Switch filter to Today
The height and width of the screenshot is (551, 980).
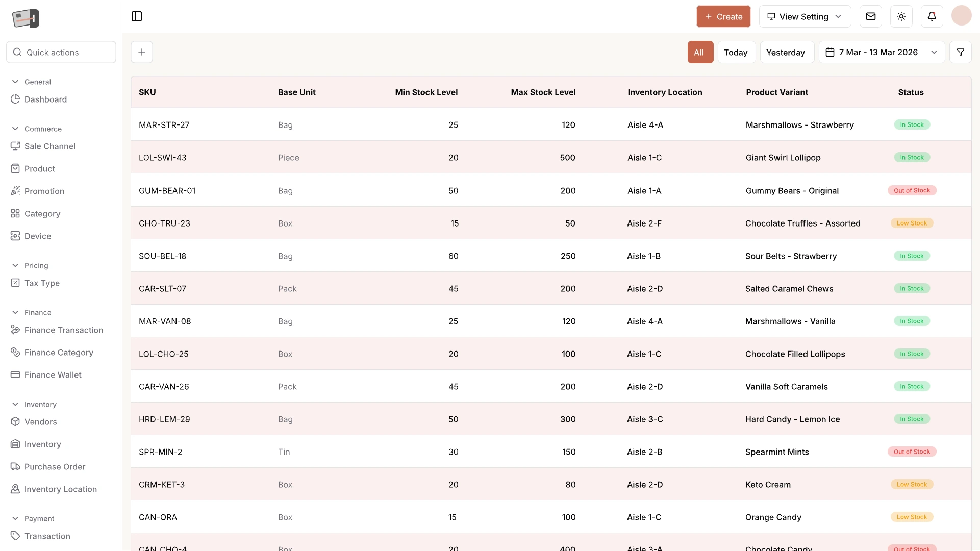tap(736, 52)
